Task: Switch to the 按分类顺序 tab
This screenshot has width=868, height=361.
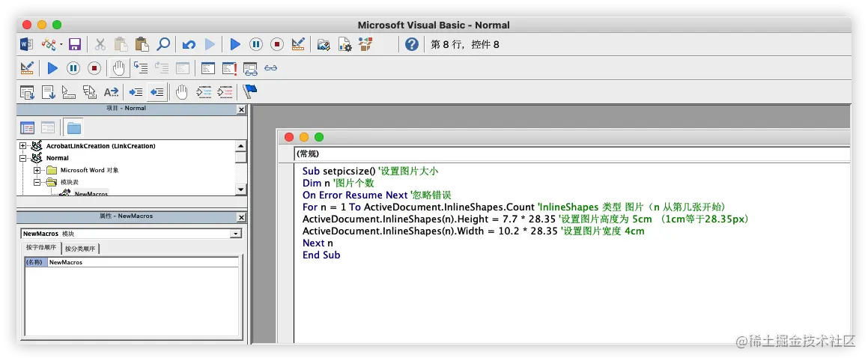Action: tap(80, 248)
